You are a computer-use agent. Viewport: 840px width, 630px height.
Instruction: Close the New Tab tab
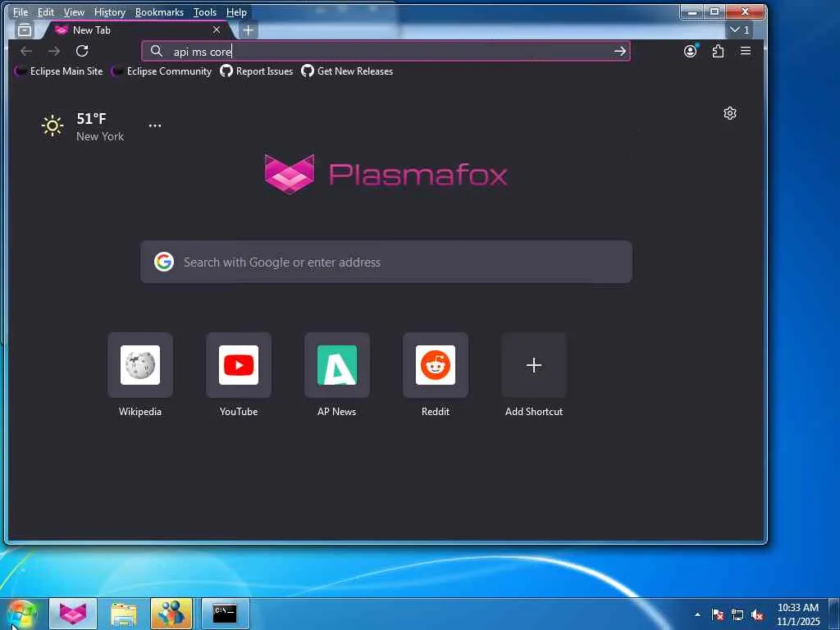(x=217, y=30)
